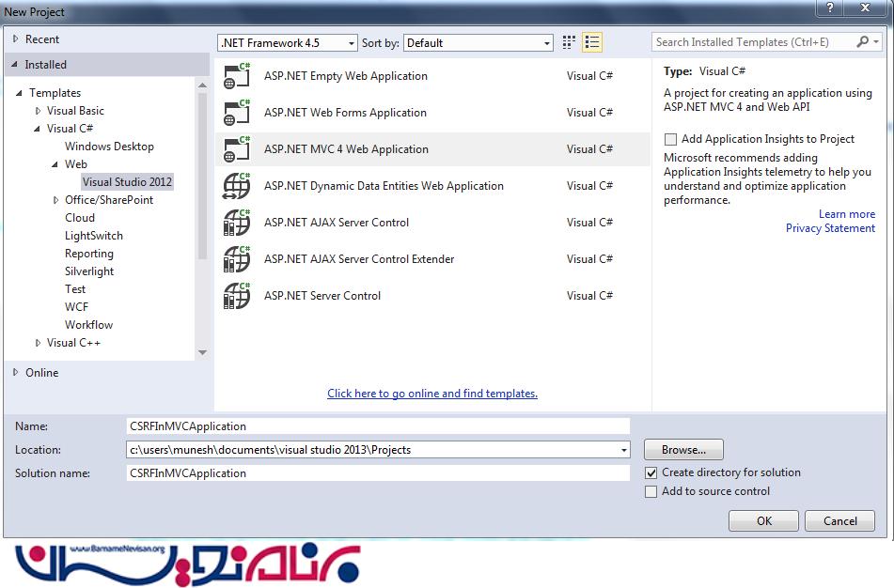This screenshot has width=894, height=588.
Task: Select Windows Desktop in the tree
Action: (x=109, y=147)
